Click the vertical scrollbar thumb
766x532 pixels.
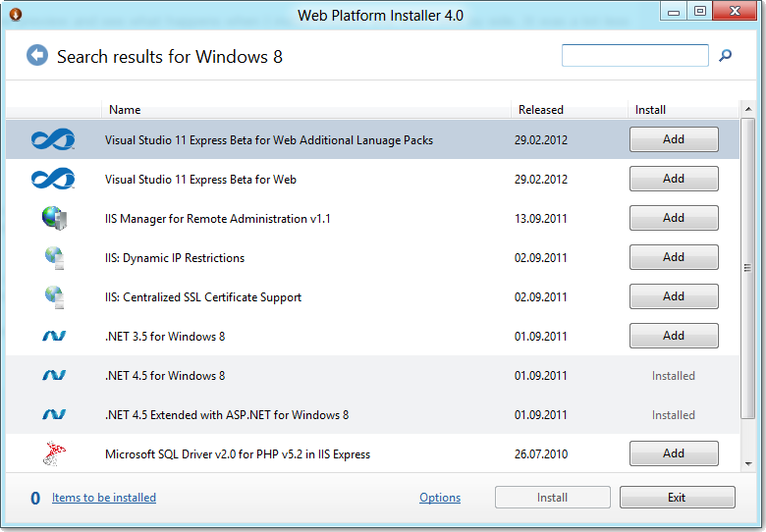click(748, 268)
